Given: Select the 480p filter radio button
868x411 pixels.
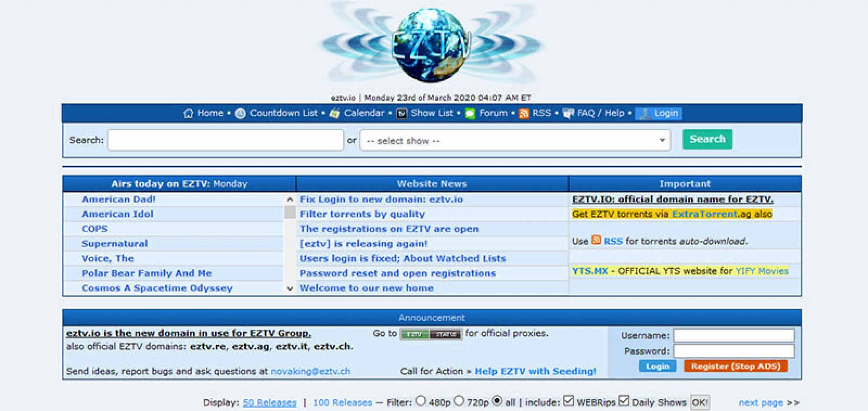Looking at the screenshot, I should tap(420, 400).
